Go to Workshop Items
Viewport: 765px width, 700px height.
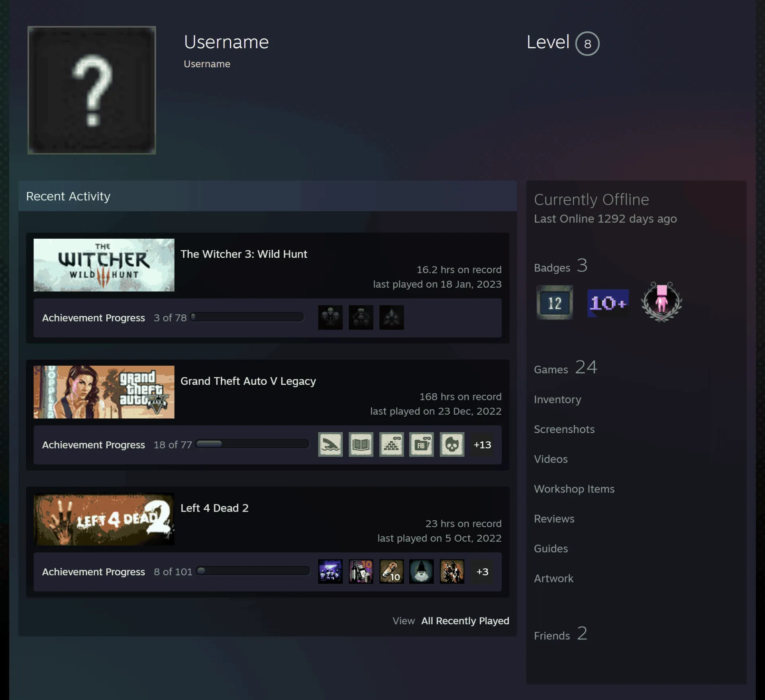tap(574, 489)
